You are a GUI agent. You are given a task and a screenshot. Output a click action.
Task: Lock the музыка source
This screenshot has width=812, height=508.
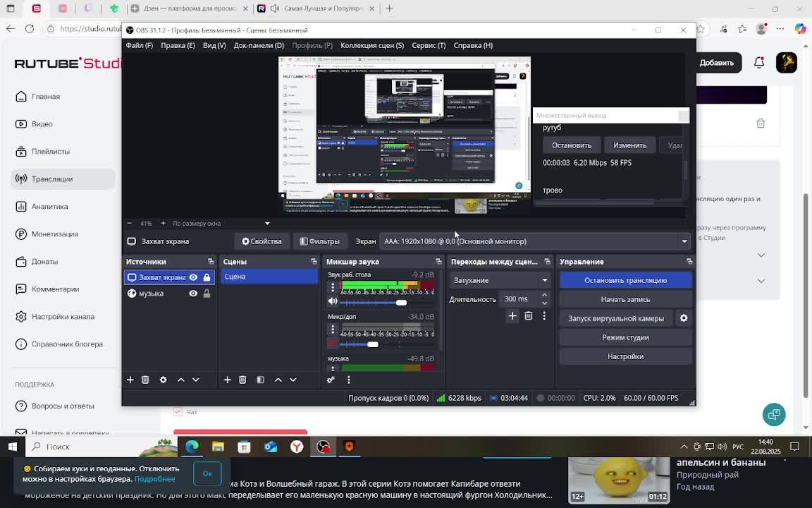[x=207, y=294]
